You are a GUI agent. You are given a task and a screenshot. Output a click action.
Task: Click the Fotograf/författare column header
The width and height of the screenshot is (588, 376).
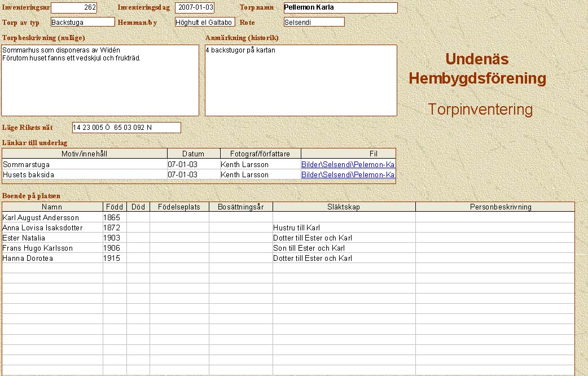(260, 154)
